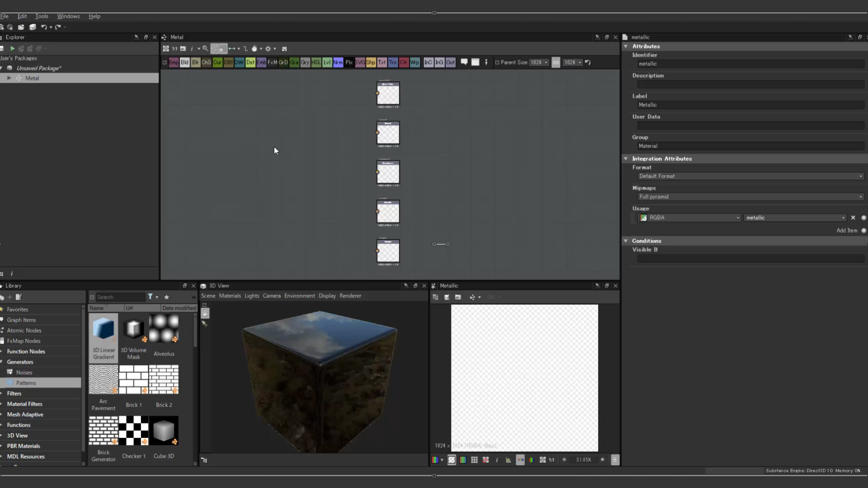Toggle the zoom lock icon in Metallic view
Screen dimensions: 868x488
pos(614,460)
